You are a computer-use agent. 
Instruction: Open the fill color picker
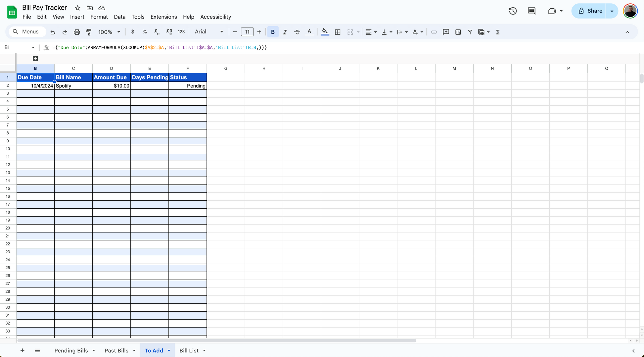pyautogui.click(x=325, y=32)
